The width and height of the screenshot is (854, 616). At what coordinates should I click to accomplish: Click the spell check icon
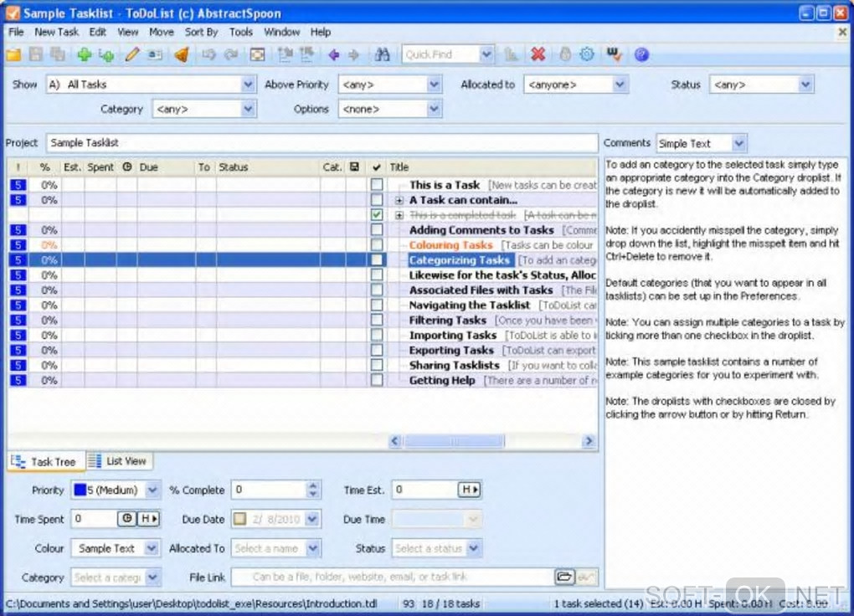(x=615, y=54)
